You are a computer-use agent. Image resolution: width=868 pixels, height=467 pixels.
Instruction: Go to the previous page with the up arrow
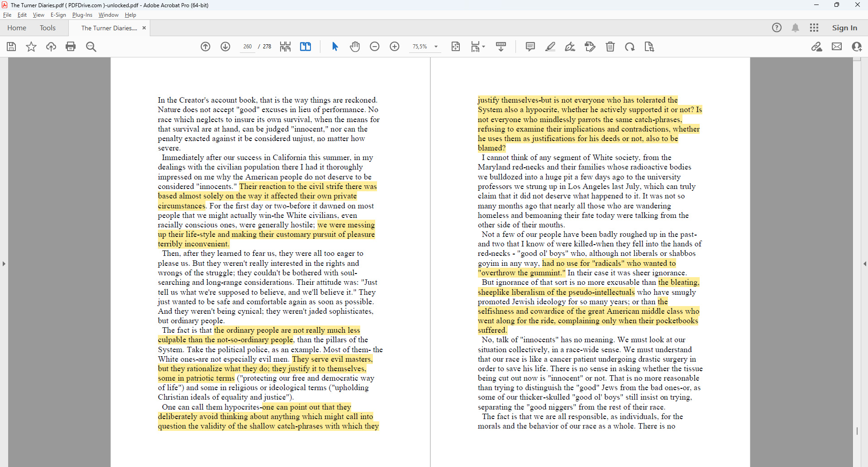[205, 47]
